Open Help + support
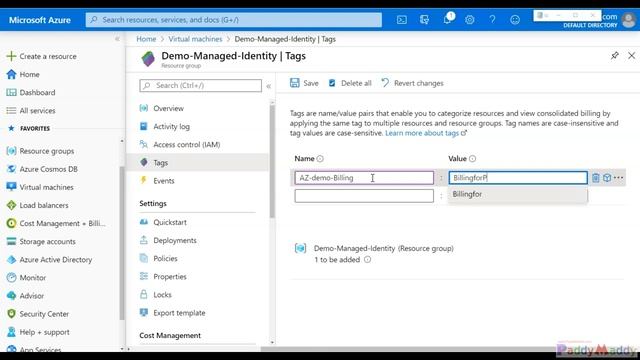Image resolution: width=640 pixels, height=360 pixels. [x=38, y=332]
